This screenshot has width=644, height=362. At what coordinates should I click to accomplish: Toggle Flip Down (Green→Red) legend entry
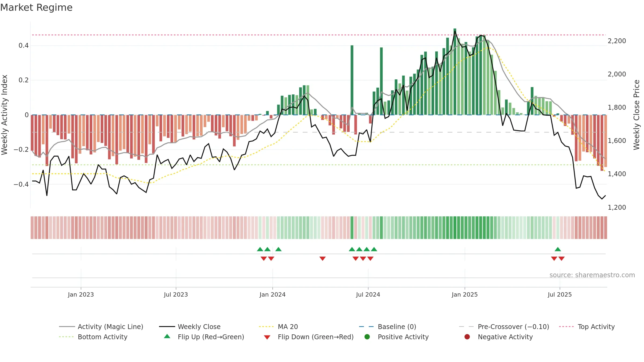(309, 337)
